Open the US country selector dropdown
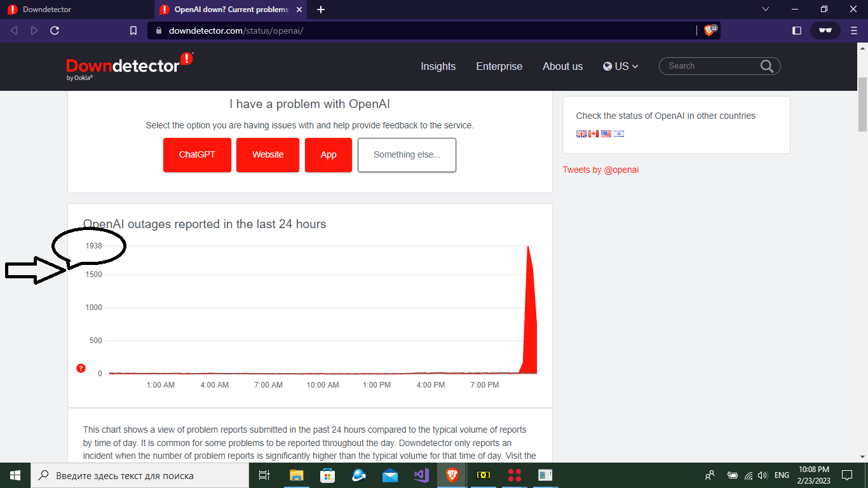This screenshot has height=488, width=868. (621, 66)
